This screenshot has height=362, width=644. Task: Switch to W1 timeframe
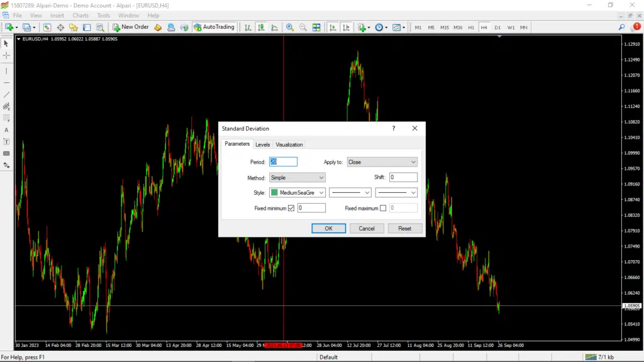coord(511,28)
